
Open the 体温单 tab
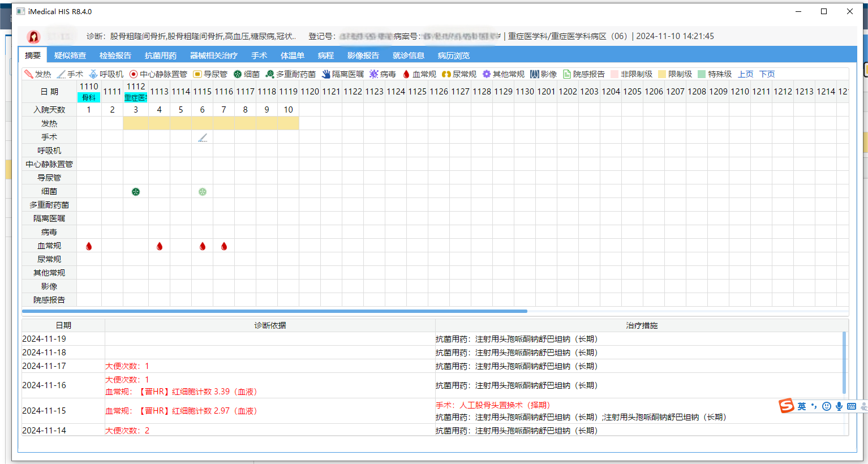click(293, 55)
